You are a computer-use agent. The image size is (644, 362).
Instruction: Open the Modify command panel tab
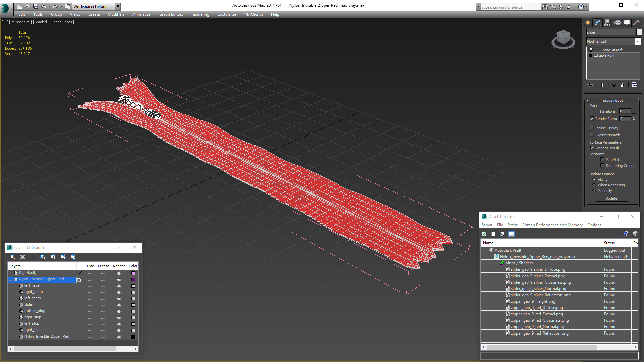coord(597,23)
